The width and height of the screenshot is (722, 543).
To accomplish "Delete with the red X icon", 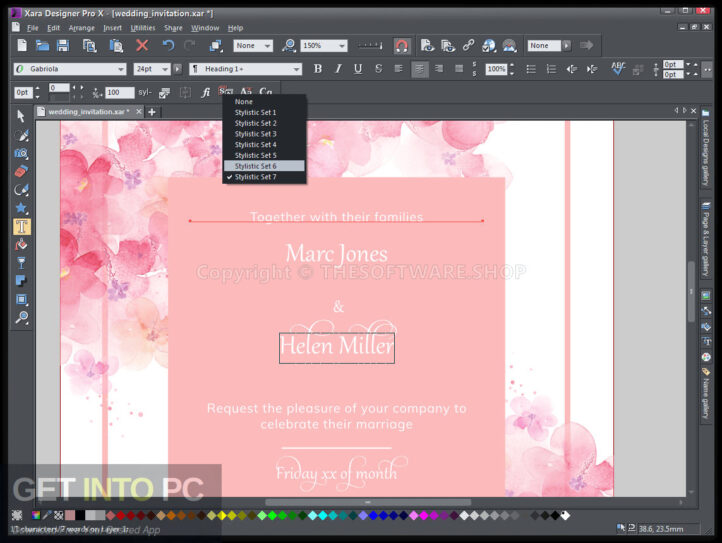I will click(142, 45).
